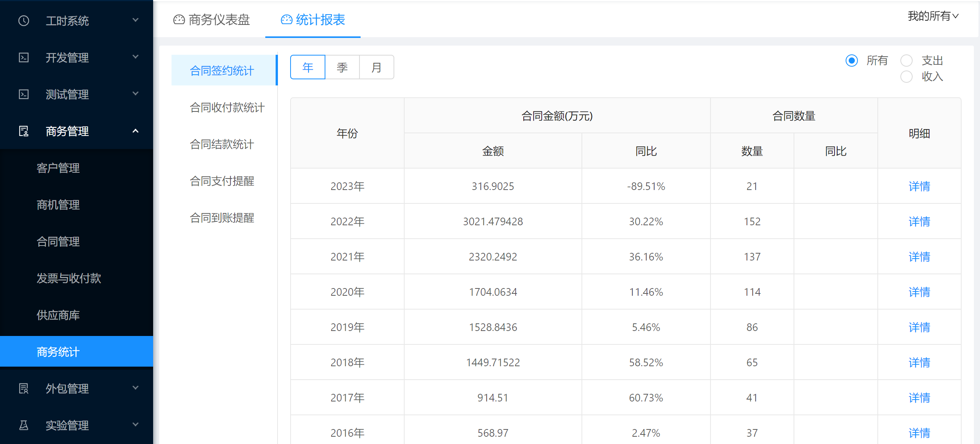Click the 合同金额(万元) column header

tap(557, 116)
